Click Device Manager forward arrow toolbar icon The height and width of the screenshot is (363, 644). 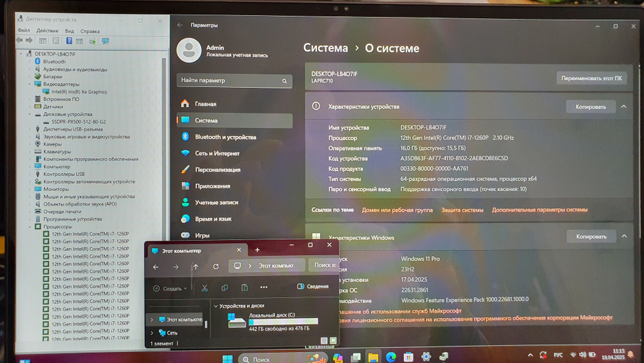click(x=29, y=40)
